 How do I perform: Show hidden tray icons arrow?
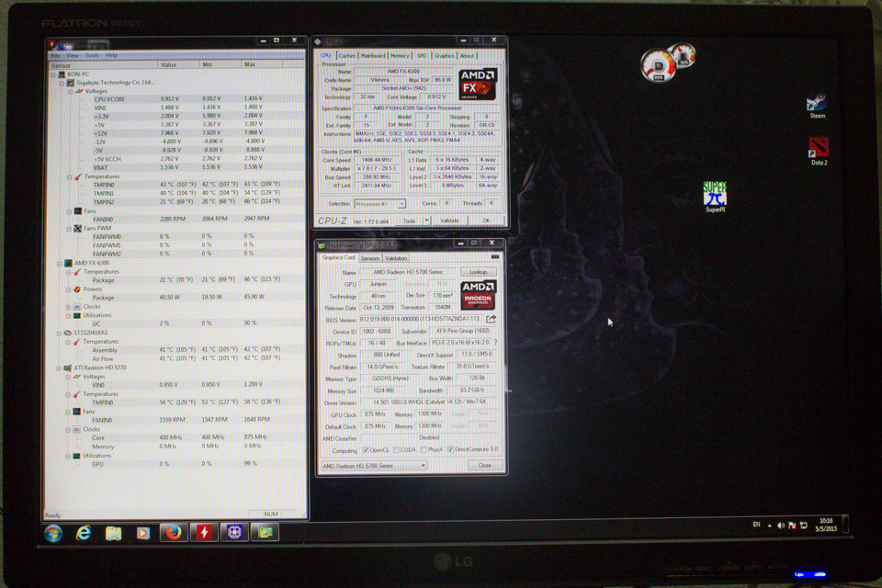(770, 526)
